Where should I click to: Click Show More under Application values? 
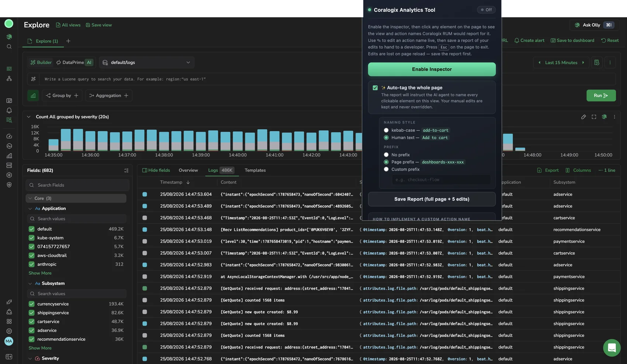click(40, 273)
